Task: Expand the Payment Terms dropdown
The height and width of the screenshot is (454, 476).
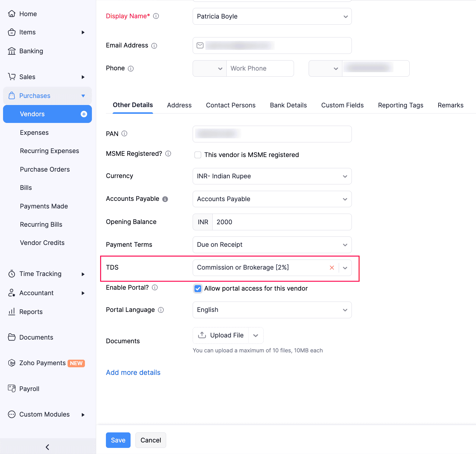Action: 272,245
